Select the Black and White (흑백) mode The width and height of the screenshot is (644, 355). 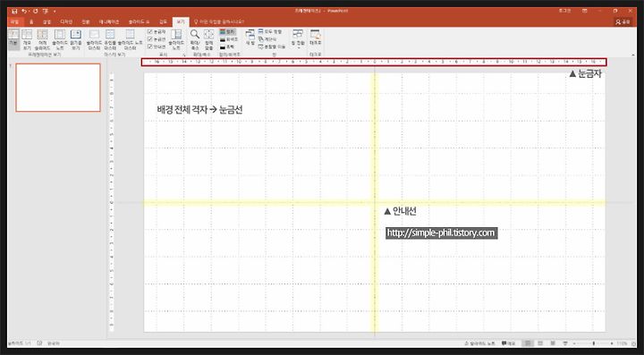228,46
